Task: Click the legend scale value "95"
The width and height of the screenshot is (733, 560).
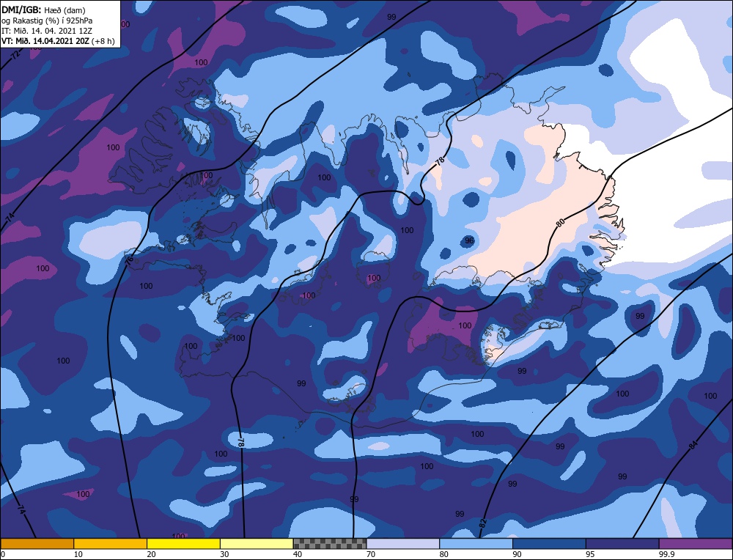Action: (590, 554)
